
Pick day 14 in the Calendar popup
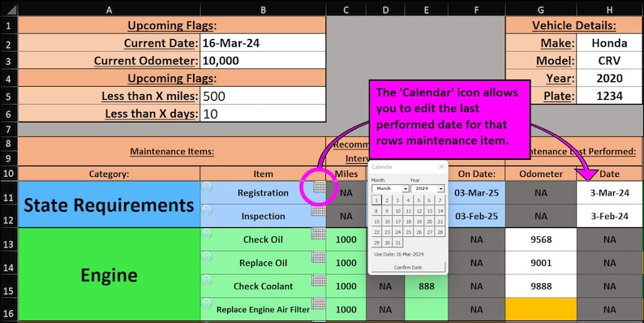coord(440,211)
